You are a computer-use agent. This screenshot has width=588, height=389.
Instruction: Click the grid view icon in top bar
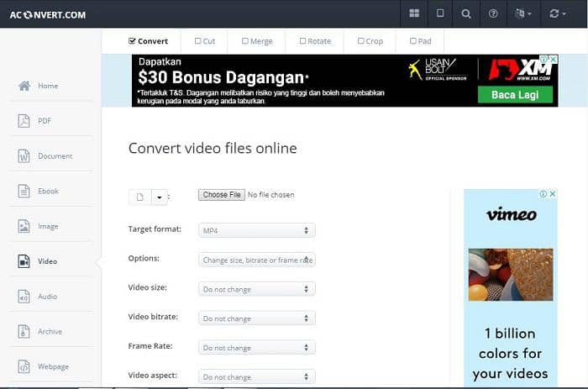click(x=414, y=13)
